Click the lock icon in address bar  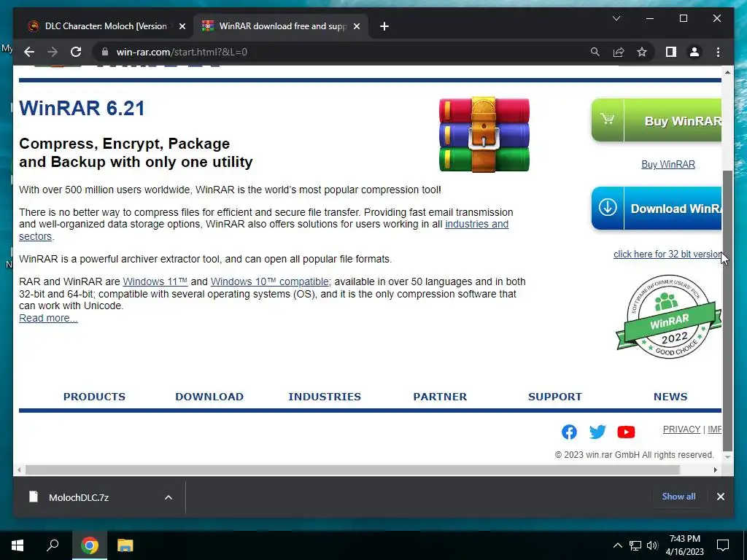(x=105, y=52)
